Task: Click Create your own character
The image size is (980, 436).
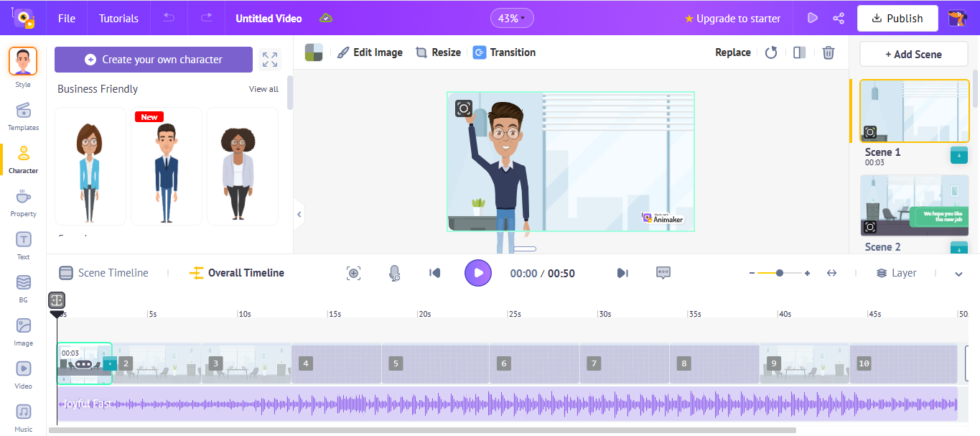Action: tap(153, 60)
